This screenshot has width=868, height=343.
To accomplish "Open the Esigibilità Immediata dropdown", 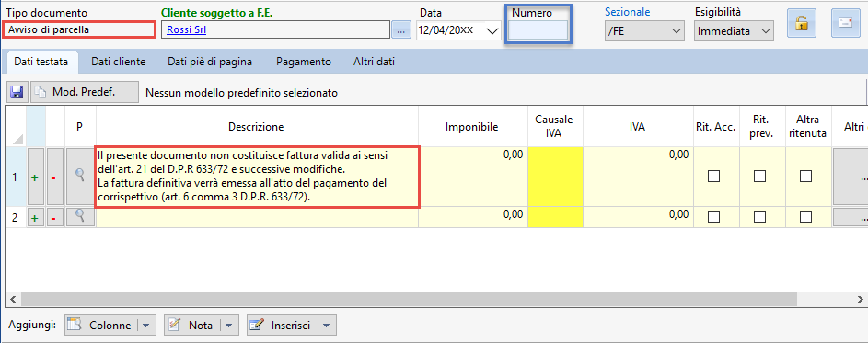I will coord(734,31).
